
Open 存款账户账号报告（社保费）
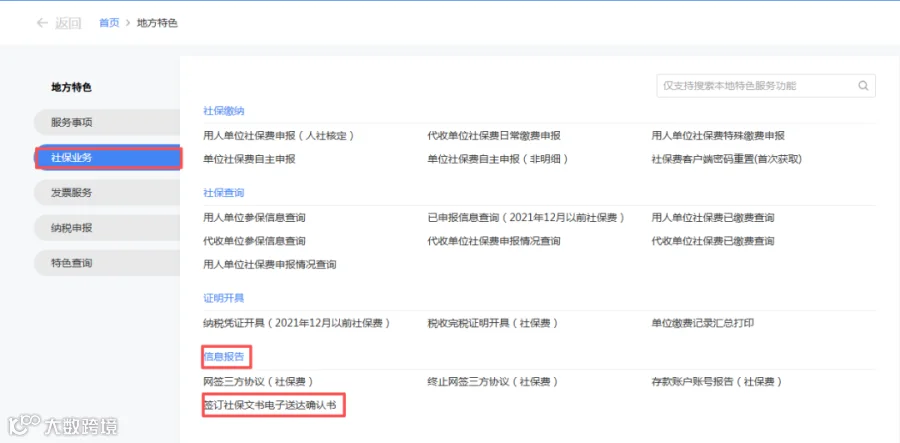(x=717, y=382)
